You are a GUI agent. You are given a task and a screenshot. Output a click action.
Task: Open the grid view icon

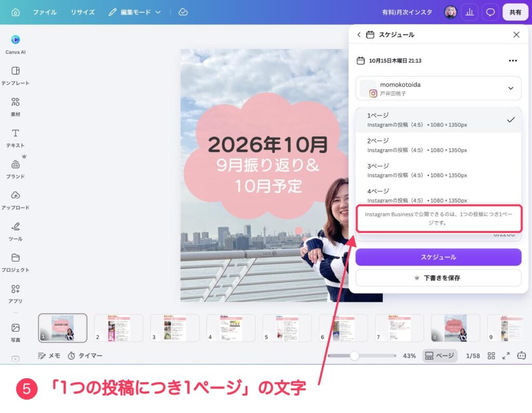pyautogui.click(x=491, y=356)
